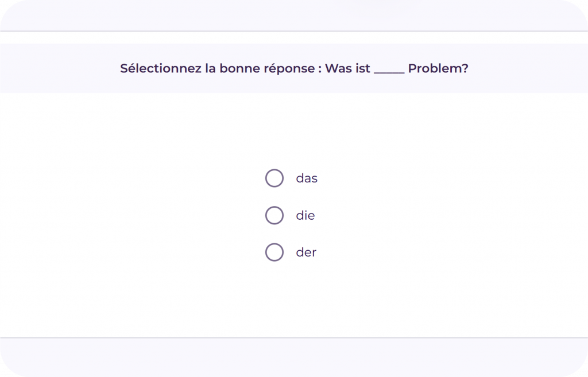Click the circle icon beside die
The image size is (588, 377).
pos(274,215)
